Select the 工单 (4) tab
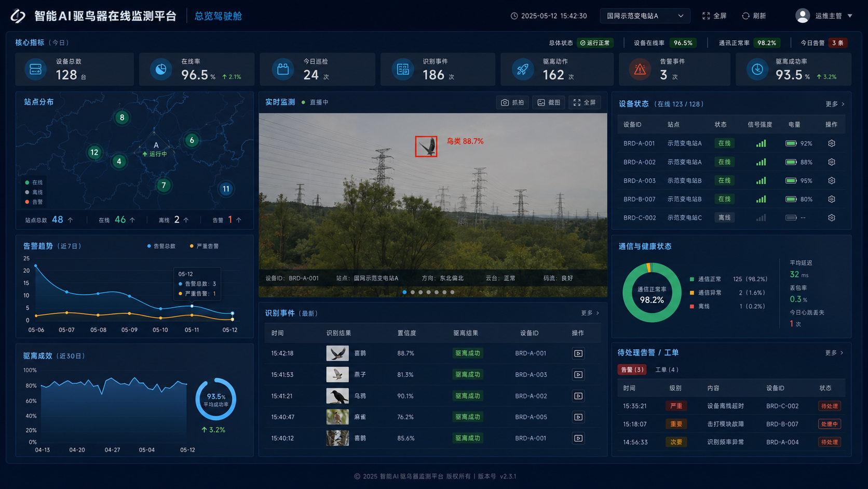The height and width of the screenshot is (489, 868). 667,370
